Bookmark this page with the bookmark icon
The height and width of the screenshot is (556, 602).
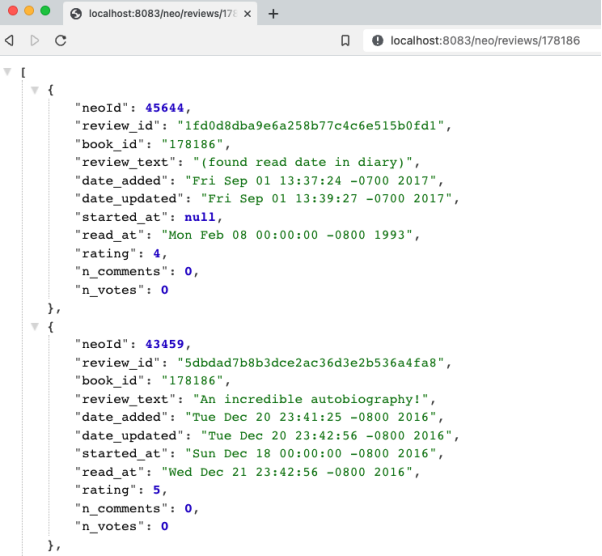click(345, 41)
